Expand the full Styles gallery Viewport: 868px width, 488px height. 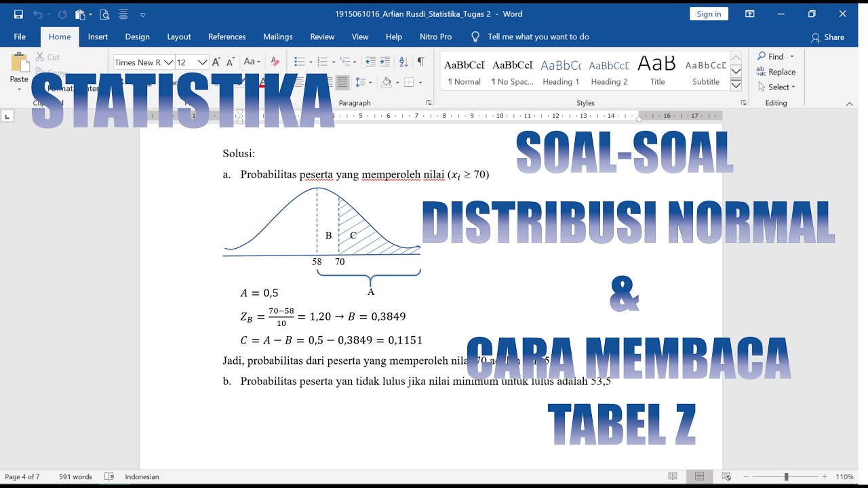[x=736, y=85]
